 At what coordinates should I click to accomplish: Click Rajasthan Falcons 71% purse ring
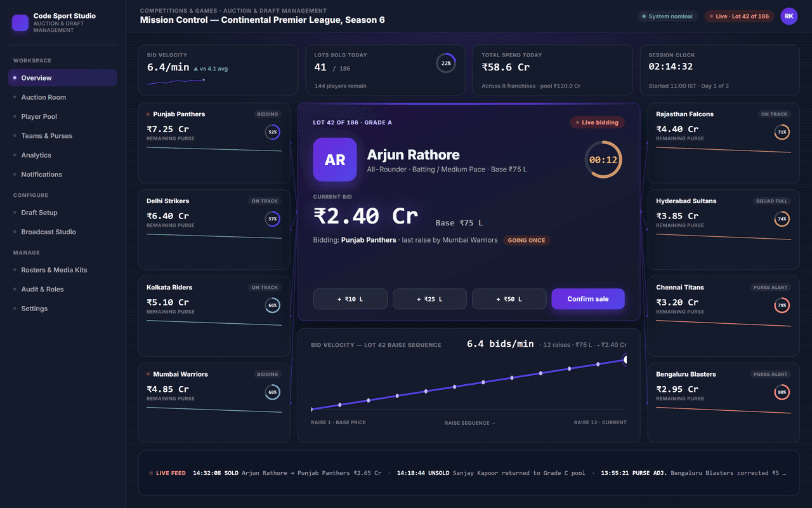(x=782, y=132)
